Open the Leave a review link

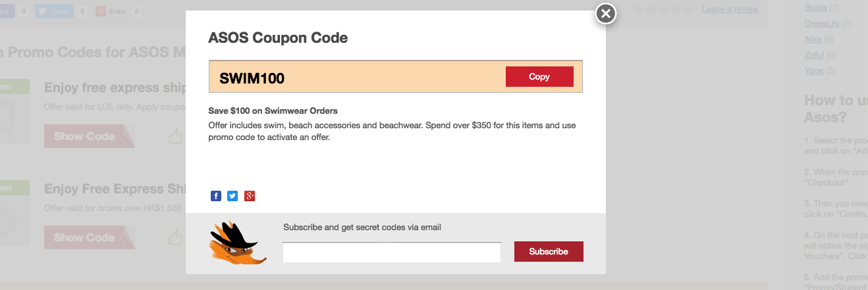tap(730, 9)
